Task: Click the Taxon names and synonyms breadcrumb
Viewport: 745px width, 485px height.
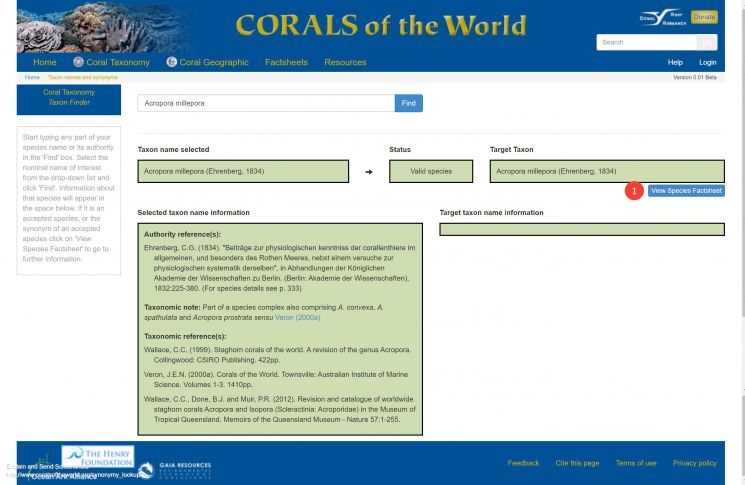Action: [x=83, y=77]
